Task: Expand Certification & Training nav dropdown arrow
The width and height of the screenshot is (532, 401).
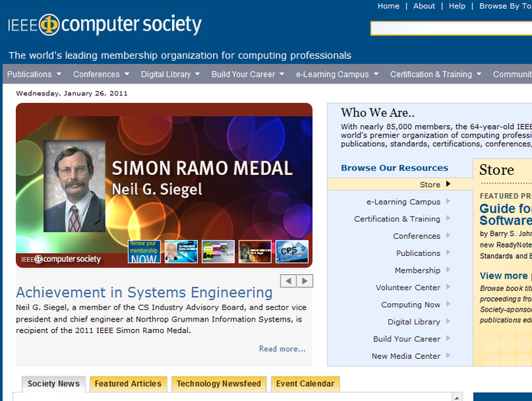Action: (x=479, y=73)
